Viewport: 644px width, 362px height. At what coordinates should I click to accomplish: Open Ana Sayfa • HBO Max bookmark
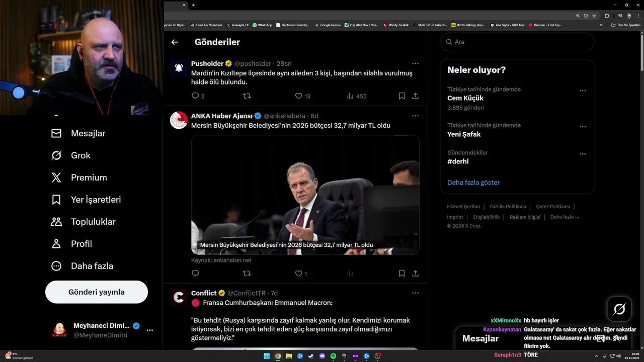click(507, 25)
